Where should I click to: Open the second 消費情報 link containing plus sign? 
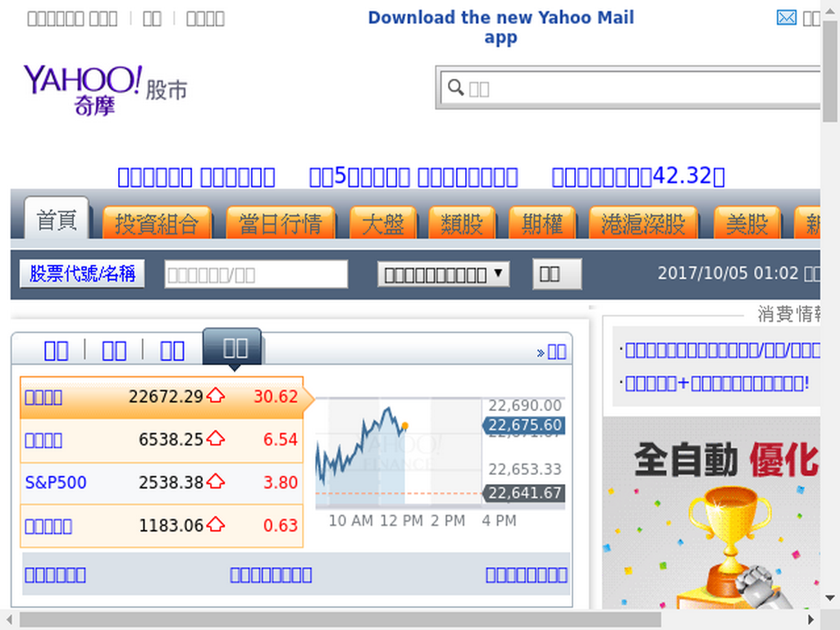717,384
